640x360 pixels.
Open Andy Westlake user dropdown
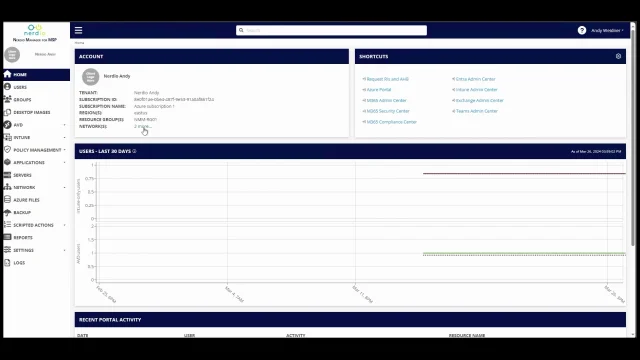(607, 31)
